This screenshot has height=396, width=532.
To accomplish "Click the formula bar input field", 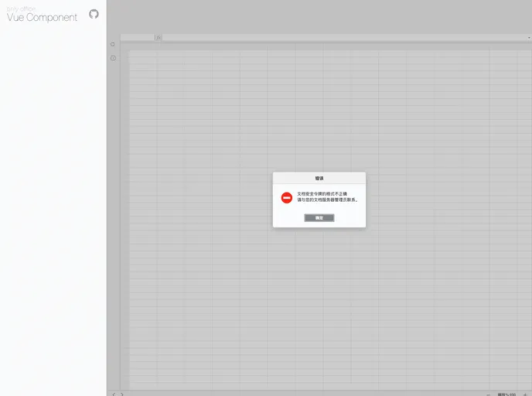I will click(x=344, y=38).
